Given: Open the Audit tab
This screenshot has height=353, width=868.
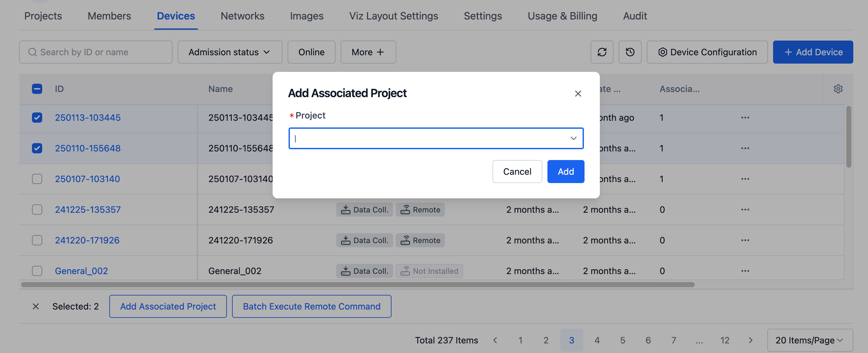Looking at the screenshot, I should pyautogui.click(x=635, y=16).
